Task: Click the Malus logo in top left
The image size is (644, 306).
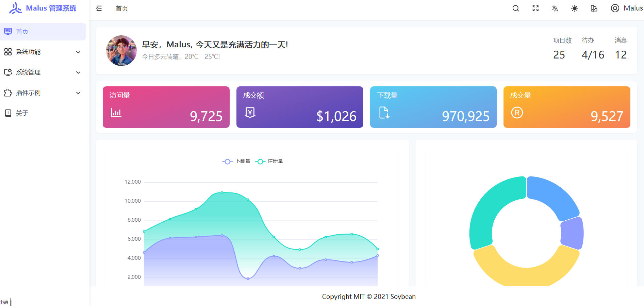Action: coord(42,8)
